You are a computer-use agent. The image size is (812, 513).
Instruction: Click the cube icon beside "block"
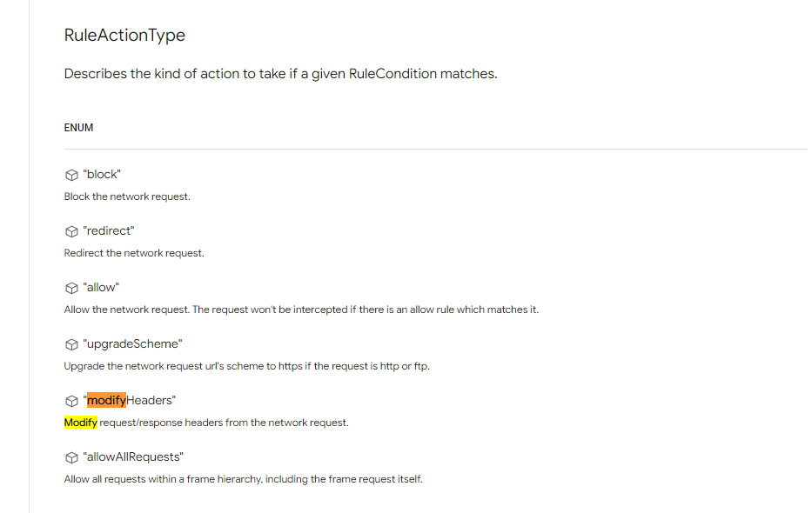click(x=71, y=175)
